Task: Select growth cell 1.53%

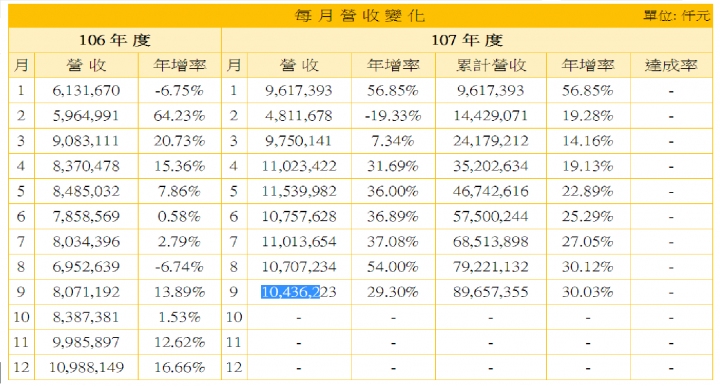Action: [179, 318]
